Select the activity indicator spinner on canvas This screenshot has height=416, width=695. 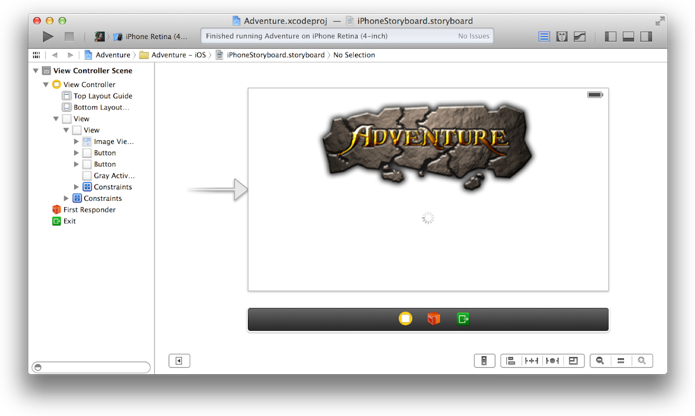[428, 218]
